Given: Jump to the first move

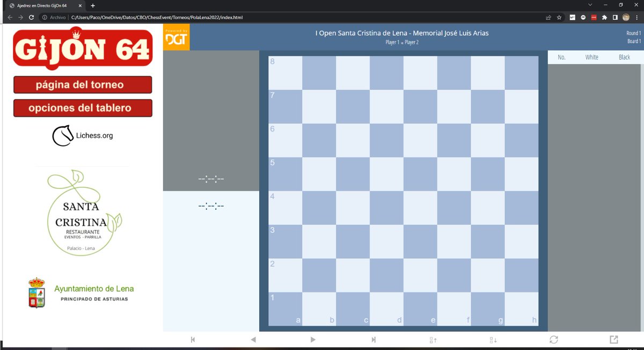Looking at the screenshot, I should tap(193, 339).
